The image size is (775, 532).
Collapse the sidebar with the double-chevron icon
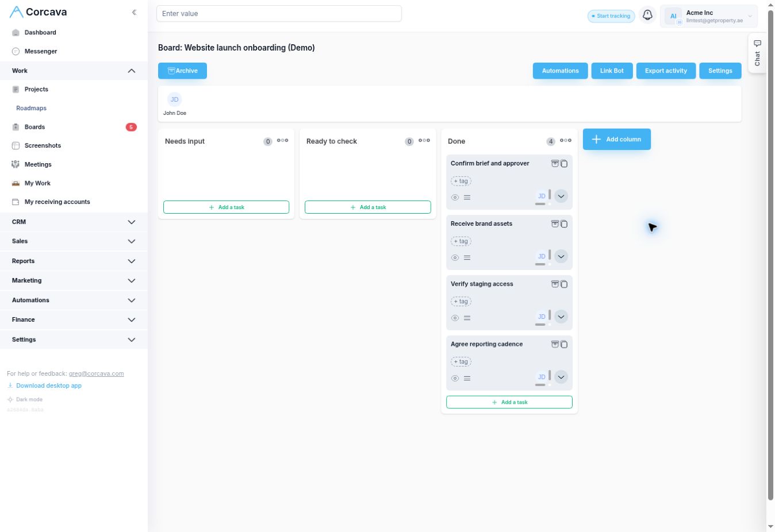[x=134, y=12]
